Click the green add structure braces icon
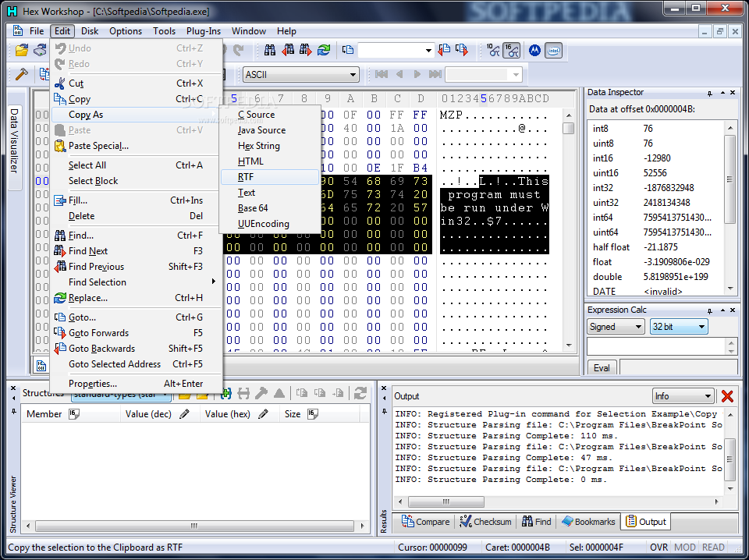This screenshot has height=560, width=749. coord(226,393)
